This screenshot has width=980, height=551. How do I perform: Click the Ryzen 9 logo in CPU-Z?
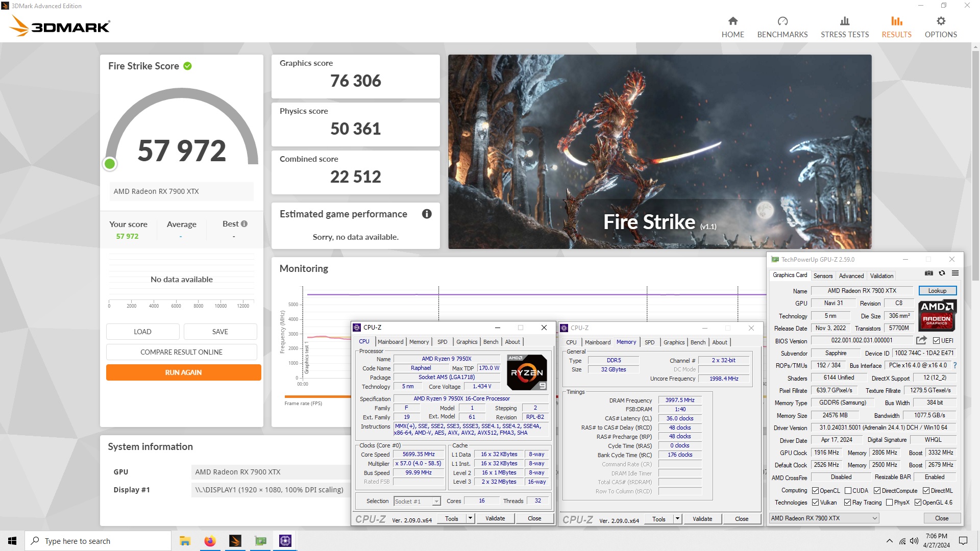(x=527, y=372)
